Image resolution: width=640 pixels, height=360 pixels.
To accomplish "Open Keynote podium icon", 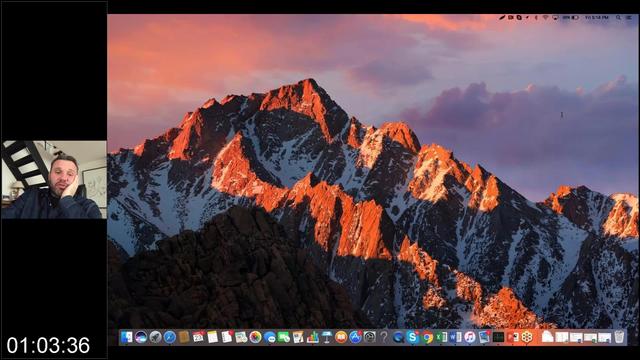I will pos(327,337).
